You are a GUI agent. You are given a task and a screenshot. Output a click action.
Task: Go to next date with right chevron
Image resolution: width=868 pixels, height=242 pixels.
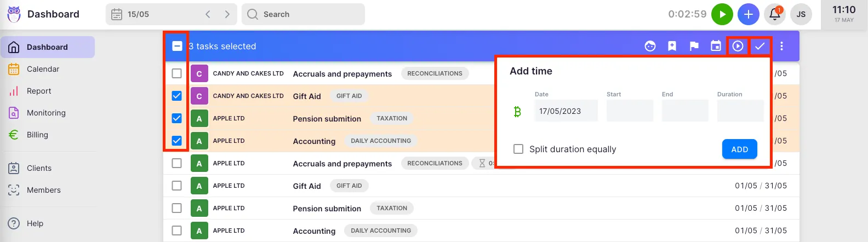227,14
